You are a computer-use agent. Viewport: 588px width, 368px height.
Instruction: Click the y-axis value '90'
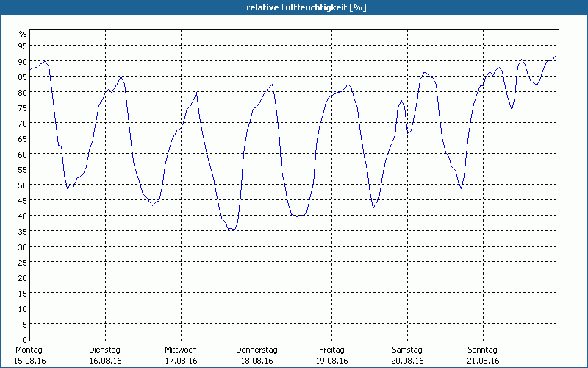click(23, 61)
